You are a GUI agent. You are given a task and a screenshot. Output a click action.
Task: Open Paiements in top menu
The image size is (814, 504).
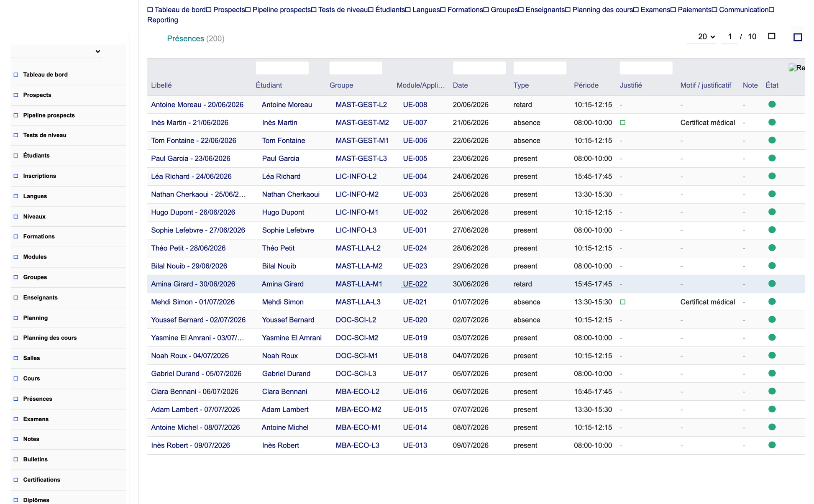[694, 10]
